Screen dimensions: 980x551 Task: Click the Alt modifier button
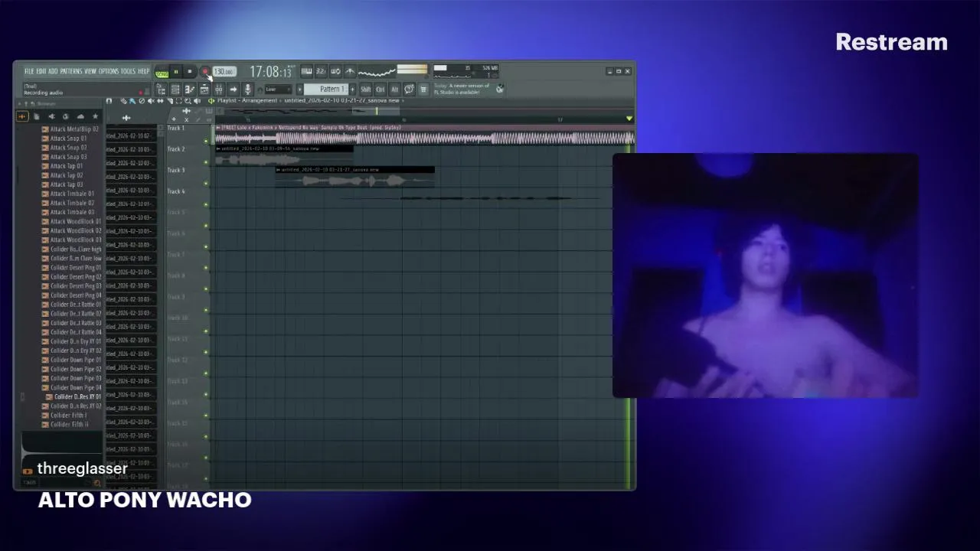click(394, 90)
